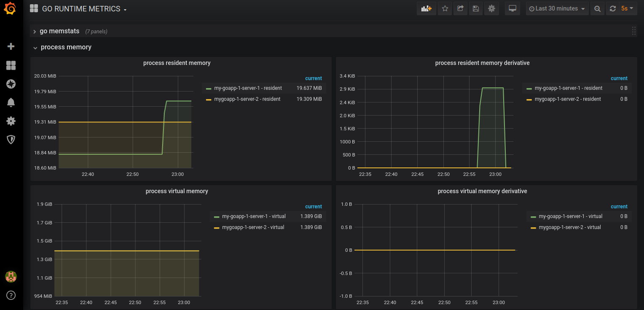Image resolution: width=644 pixels, height=310 pixels.
Task: Open the Explore compass icon
Action: coord(11,84)
